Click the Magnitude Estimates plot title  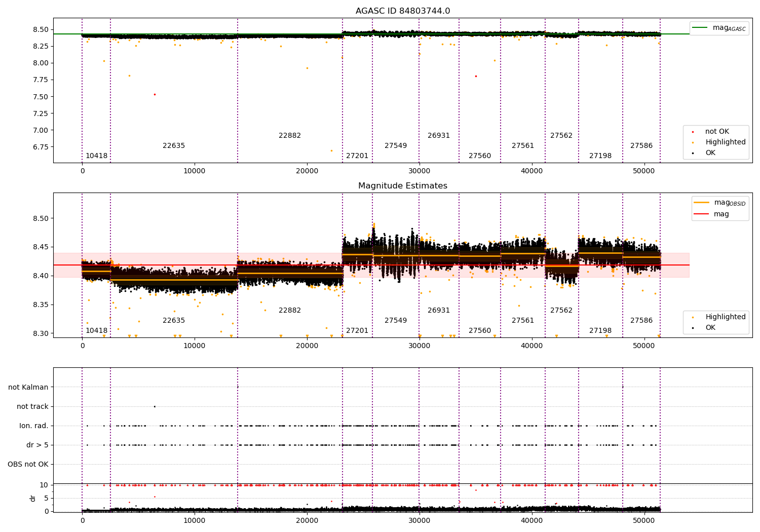(403, 186)
